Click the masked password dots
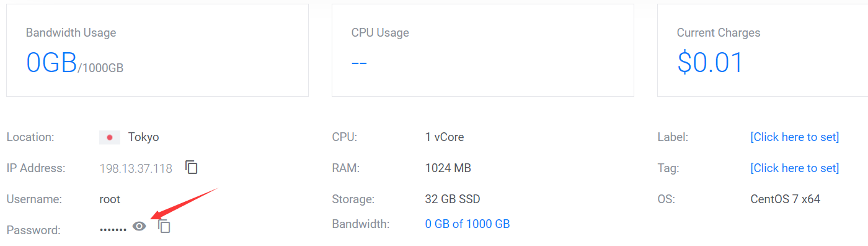The image size is (868, 246). tap(113, 230)
